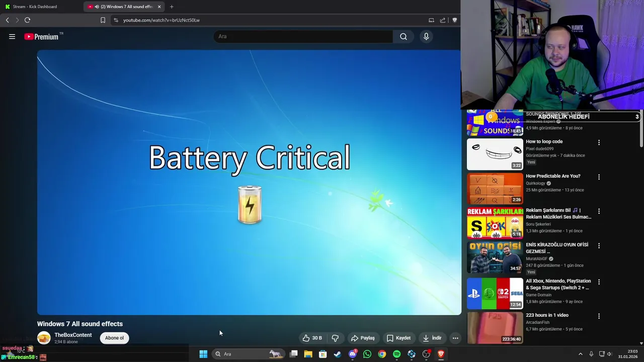
Task: Open Discord from taskbar
Action: [353, 354]
